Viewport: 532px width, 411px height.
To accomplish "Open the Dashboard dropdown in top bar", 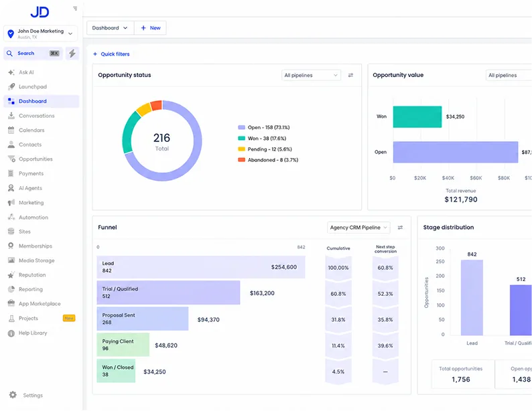I will (111, 28).
